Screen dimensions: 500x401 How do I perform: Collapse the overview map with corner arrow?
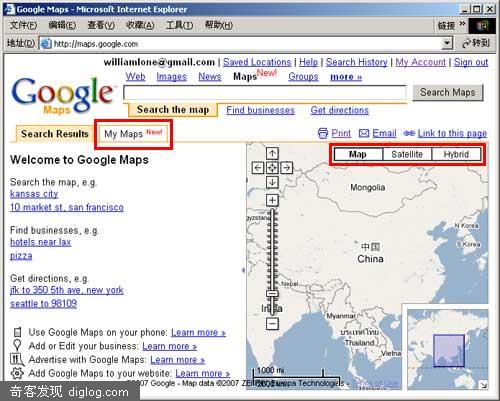pos(483,385)
